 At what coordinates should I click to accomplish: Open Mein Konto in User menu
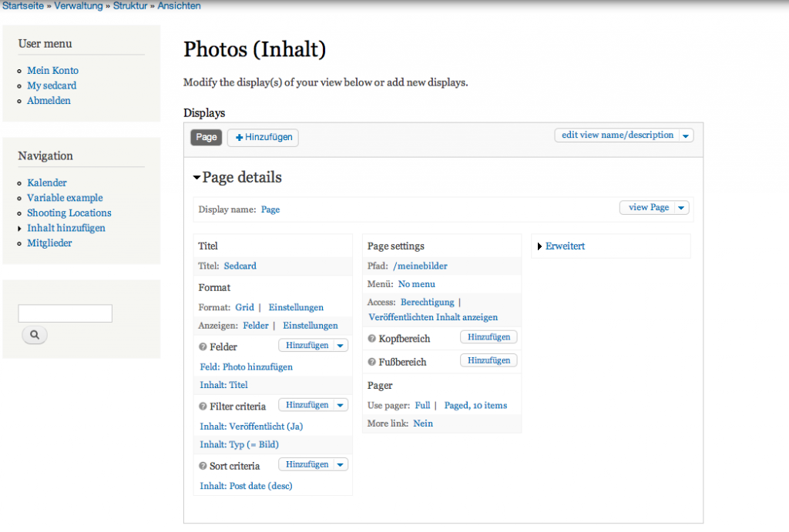point(52,71)
